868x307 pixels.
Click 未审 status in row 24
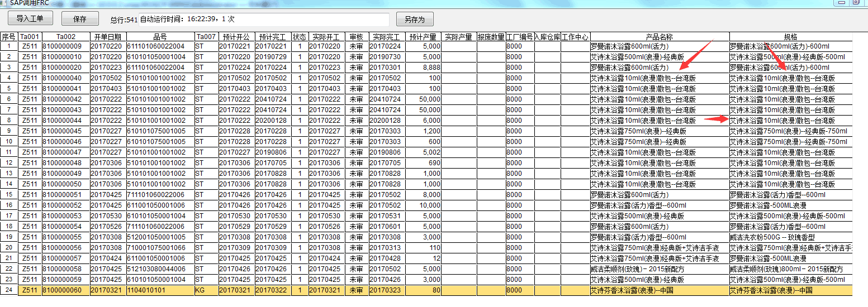pyautogui.click(x=357, y=291)
